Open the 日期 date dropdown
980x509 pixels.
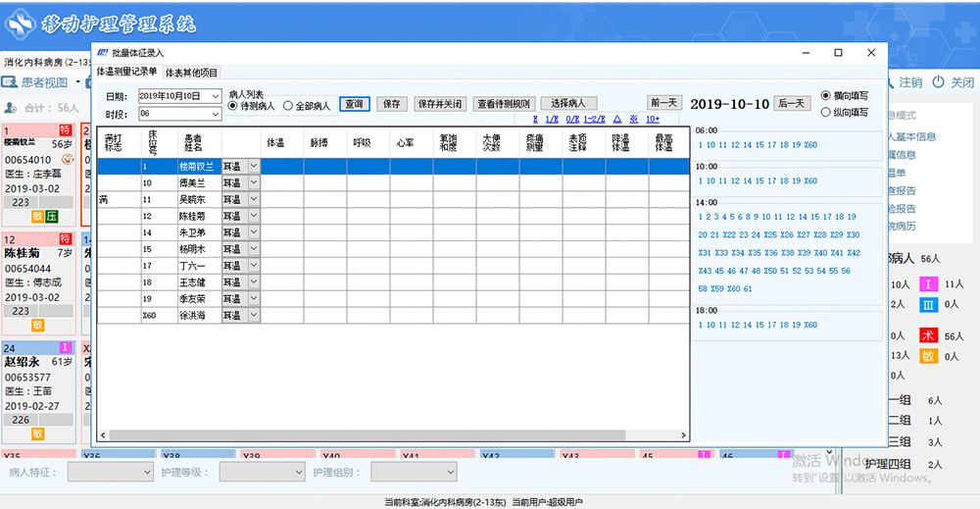coord(215,96)
